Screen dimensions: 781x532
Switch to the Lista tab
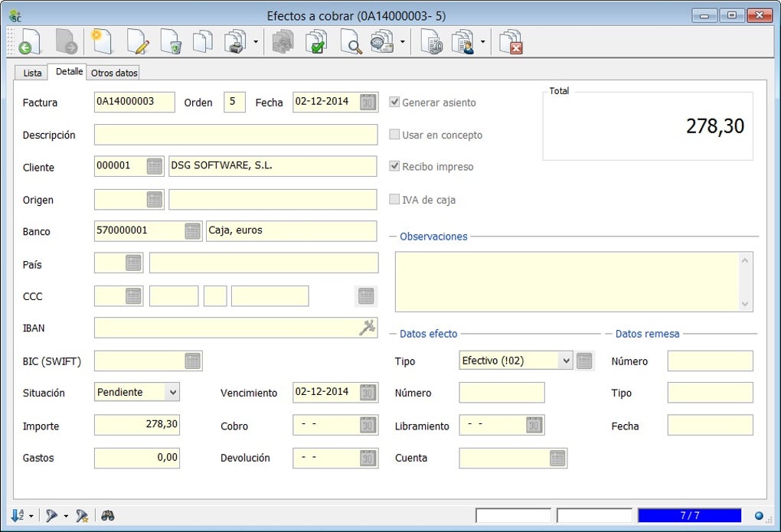point(33,73)
